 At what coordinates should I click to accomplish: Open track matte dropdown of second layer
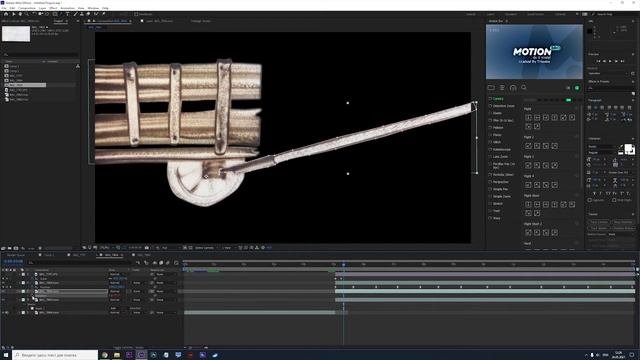coord(139,283)
